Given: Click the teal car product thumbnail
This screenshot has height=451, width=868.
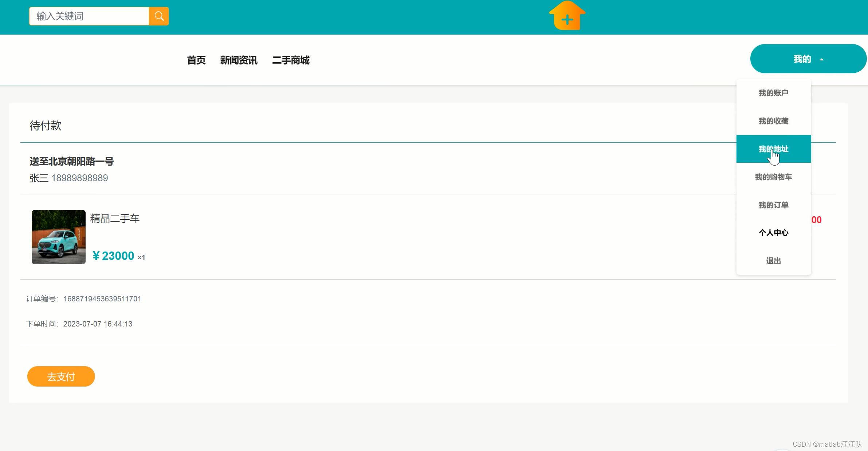Looking at the screenshot, I should (59, 237).
